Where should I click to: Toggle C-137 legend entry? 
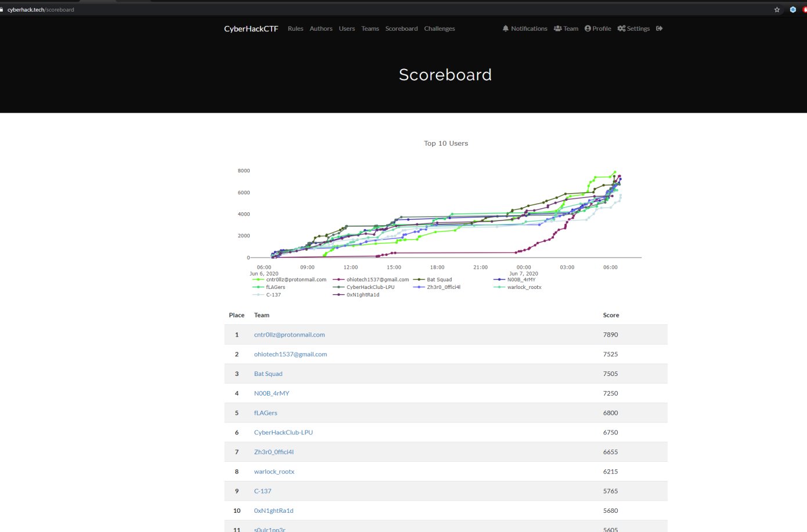point(266,295)
